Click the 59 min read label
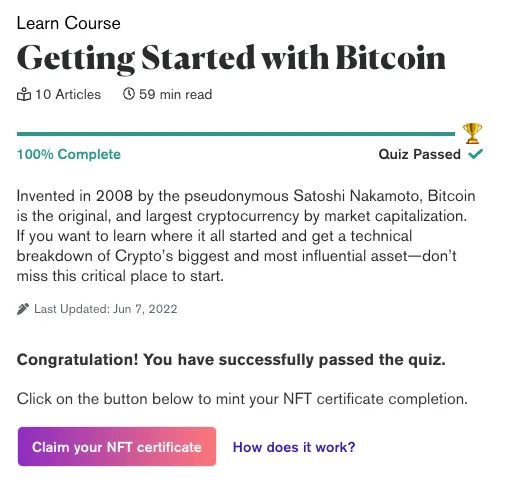This screenshot has height=486, width=516. click(x=175, y=94)
